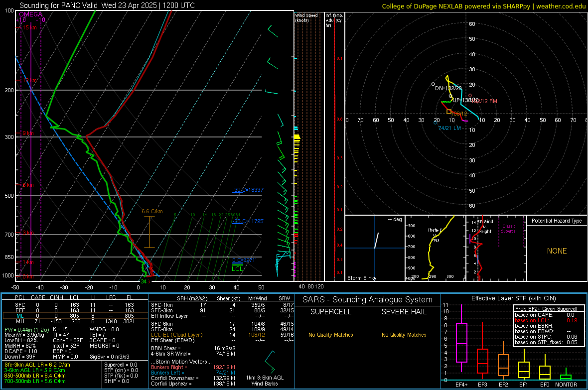588x390 pixels.
Task: Click the 'Wind Speed (knots)' panel header
Action: tap(306, 17)
